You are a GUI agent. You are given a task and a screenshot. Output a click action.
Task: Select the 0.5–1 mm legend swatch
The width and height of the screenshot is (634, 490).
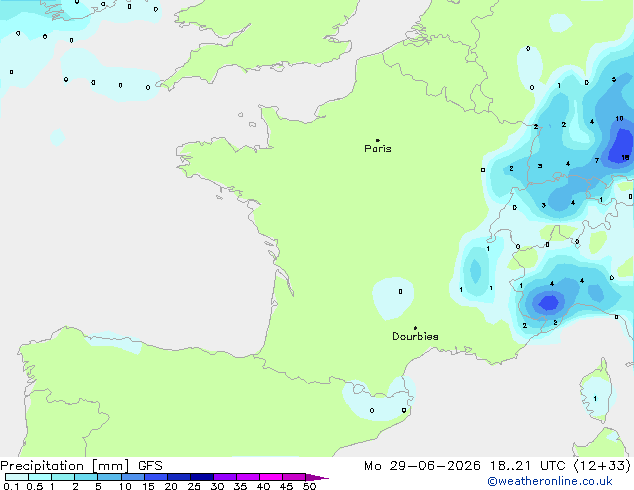pyautogui.click(x=40, y=477)
